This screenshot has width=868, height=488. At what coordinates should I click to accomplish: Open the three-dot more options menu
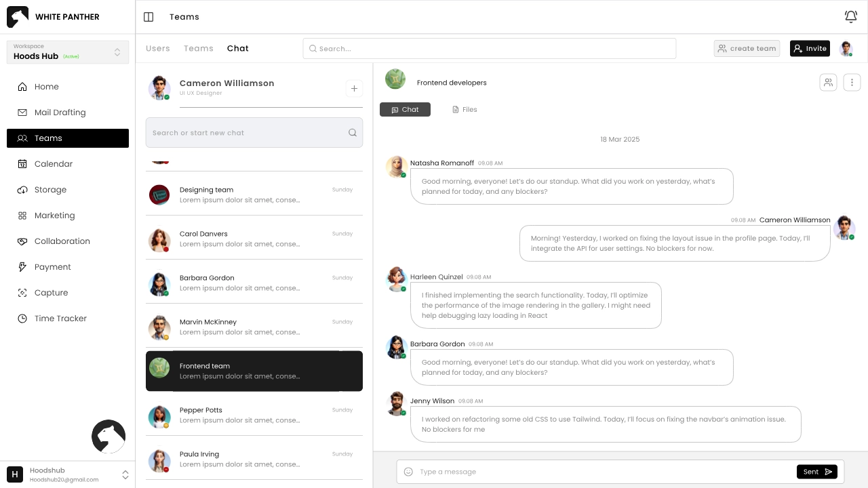click(852, 83)
